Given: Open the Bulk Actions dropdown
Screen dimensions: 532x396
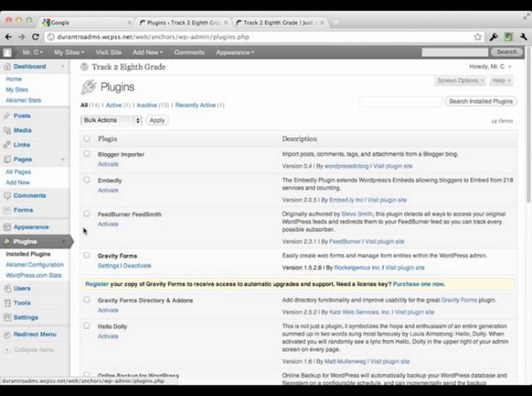Looking at the screenshot, I should (111, 120).
